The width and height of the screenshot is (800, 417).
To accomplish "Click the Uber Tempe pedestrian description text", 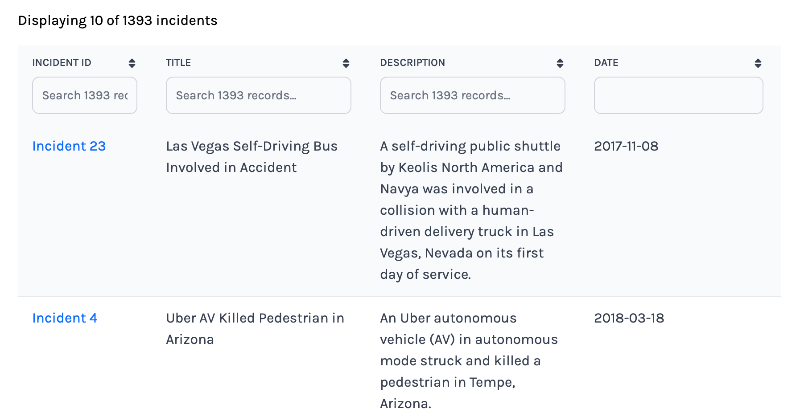I will pyautogui.click(x=468, y=361).
